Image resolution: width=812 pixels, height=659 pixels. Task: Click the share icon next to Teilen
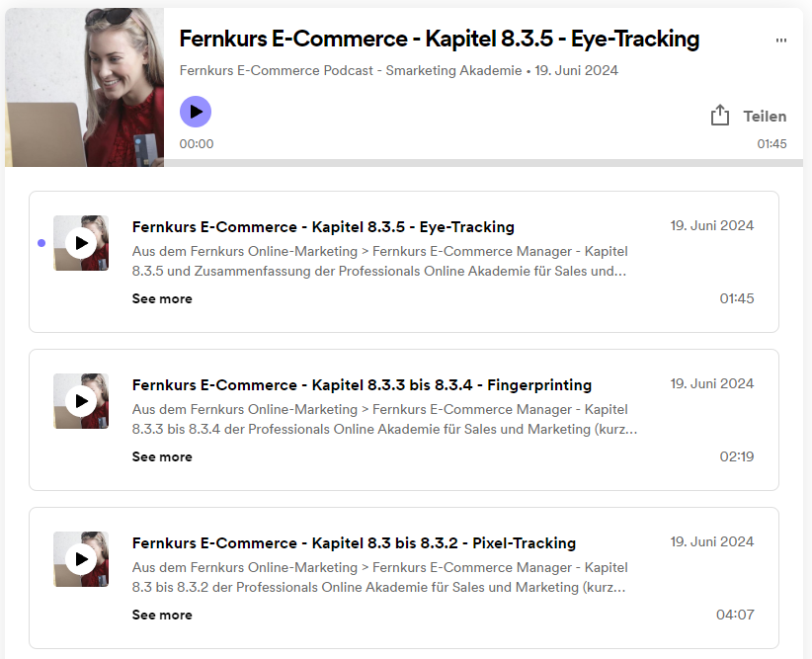720,115
